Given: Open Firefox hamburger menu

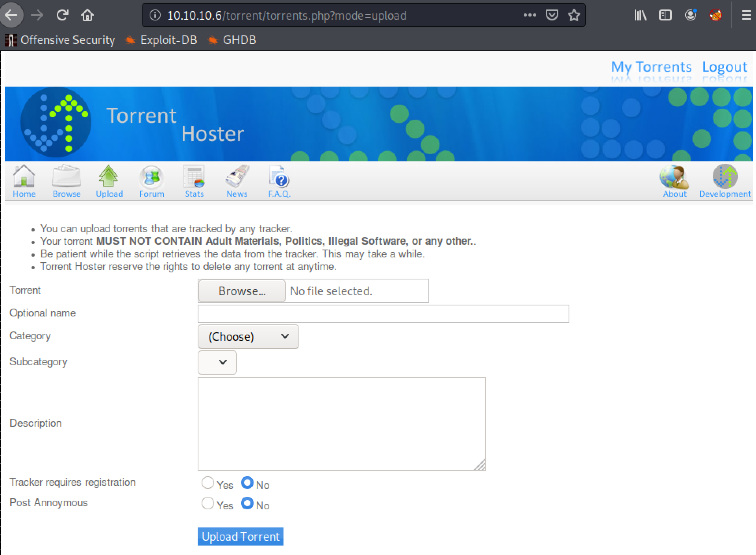Looking at the screenshot, I should point(746,15).
